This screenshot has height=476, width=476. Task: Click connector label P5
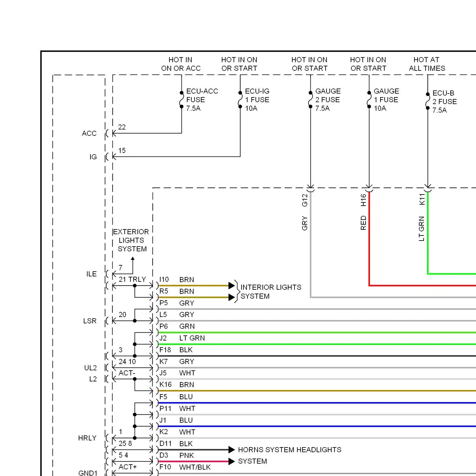[x=164, y=303]
